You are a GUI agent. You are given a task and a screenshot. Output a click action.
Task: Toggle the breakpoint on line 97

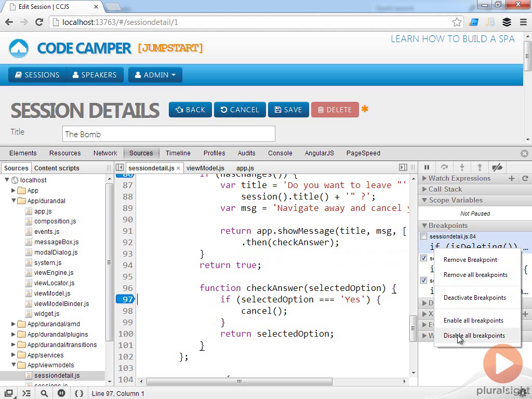[126, 299]
